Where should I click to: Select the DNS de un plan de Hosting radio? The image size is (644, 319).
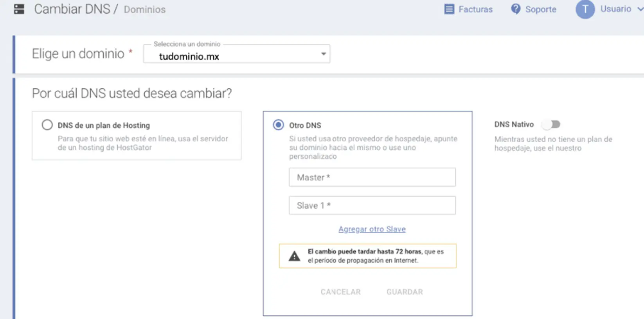point(47,125)
